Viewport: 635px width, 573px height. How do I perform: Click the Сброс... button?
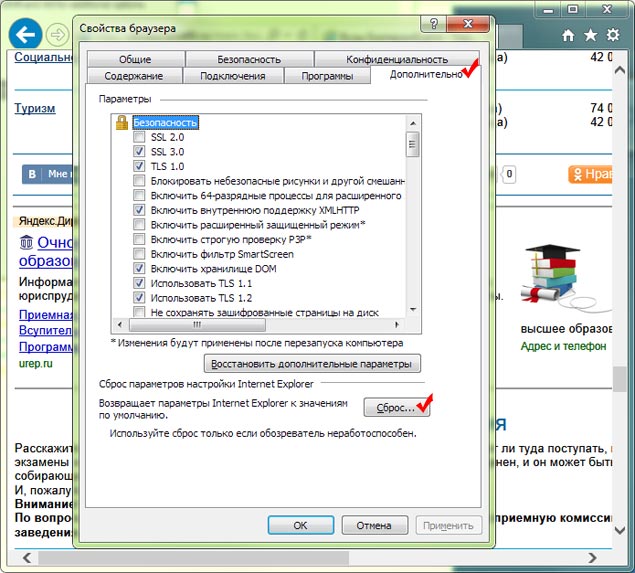click(x=396, y=407)
